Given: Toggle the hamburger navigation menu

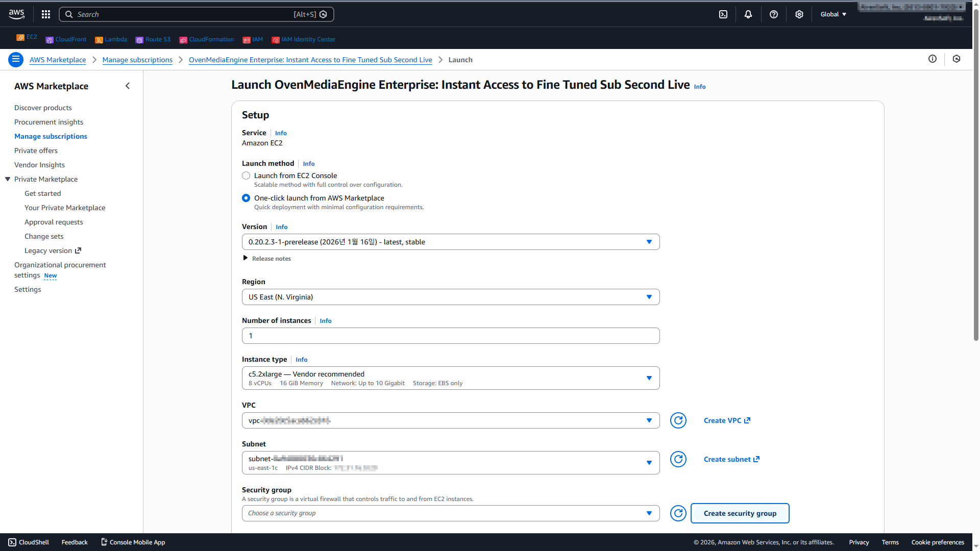Looking at the screenshot, I should tap(16, 60).
